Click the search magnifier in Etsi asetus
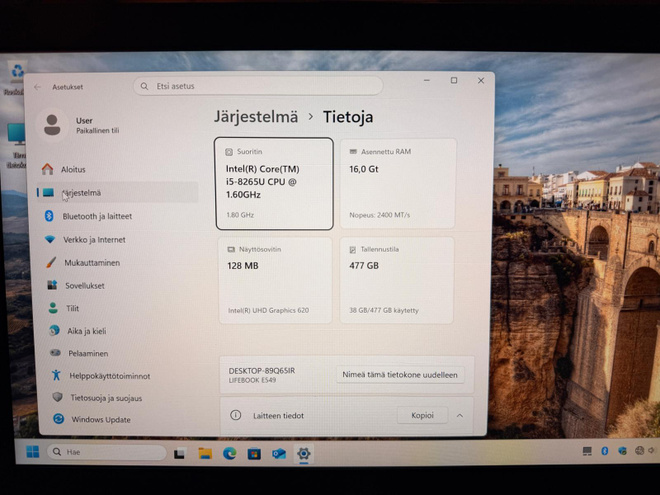The height and width of the screenshot is (495, 660). (x=144, y=86)
